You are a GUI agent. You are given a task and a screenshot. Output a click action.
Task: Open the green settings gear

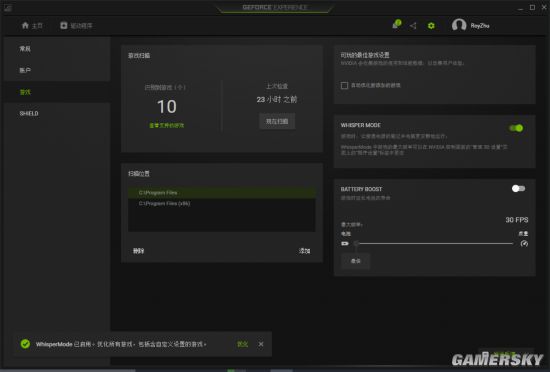coord(431,26)
